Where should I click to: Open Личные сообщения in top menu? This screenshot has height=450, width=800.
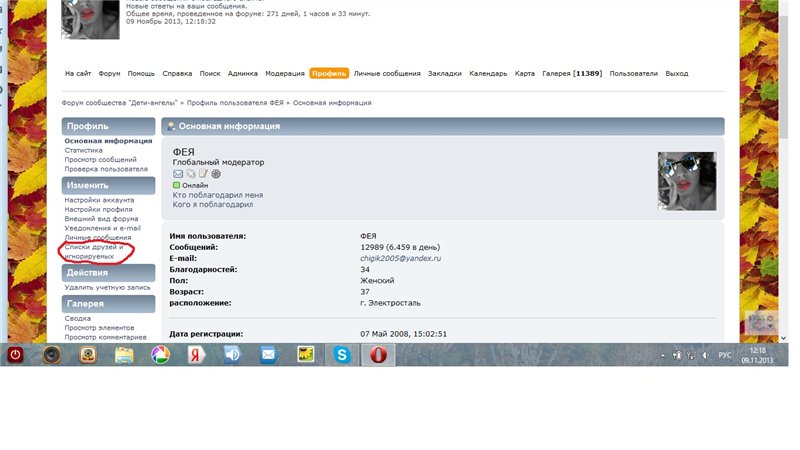tap(387, 73)
